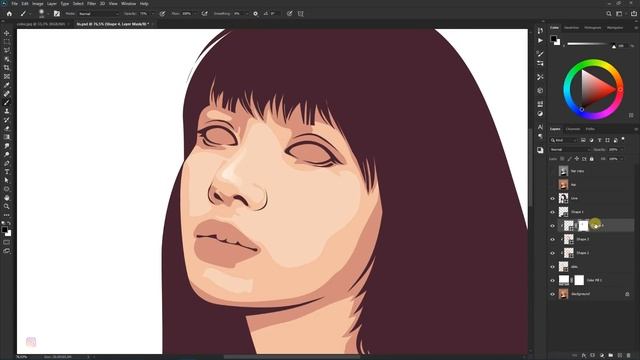
Task: Select the Gradient tool
Action: tap(7, 137)
